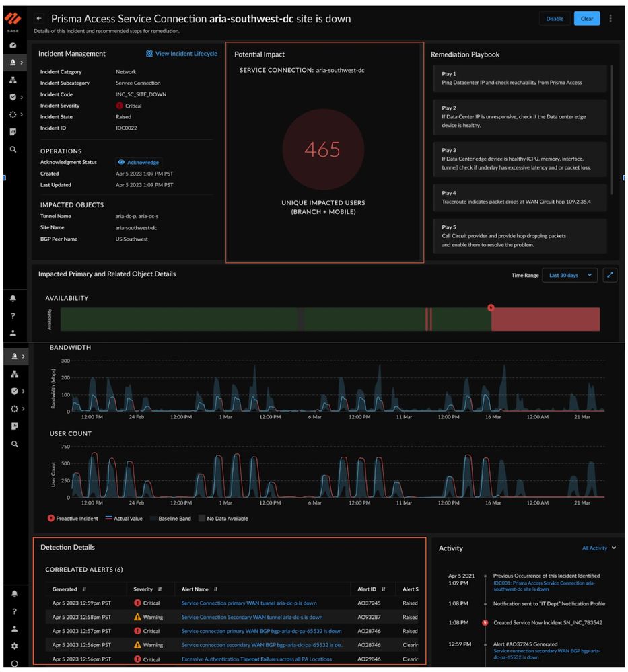Expand the All Activity filter dropdown

coord(598,548)
